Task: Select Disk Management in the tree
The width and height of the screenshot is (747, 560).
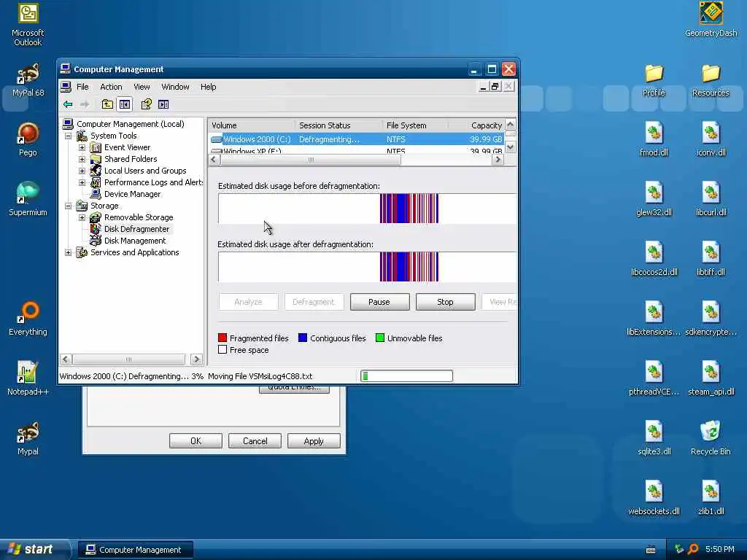Action: coord(135,241)
